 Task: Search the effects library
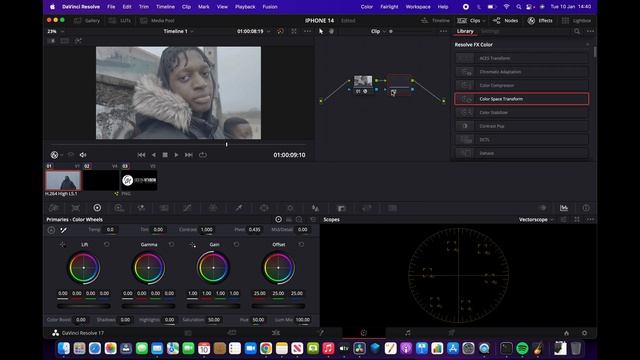(x=577, y=31)
